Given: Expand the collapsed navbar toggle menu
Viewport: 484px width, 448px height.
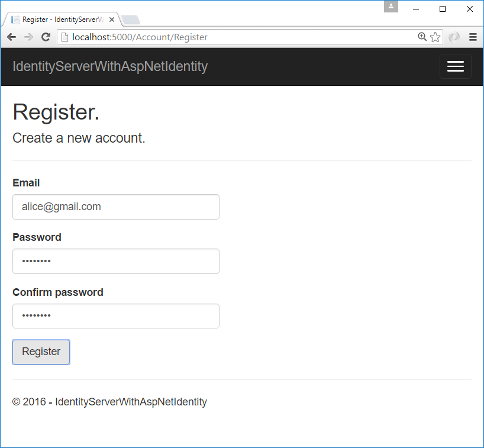Looking at the screenshot, I should point(455,66).
